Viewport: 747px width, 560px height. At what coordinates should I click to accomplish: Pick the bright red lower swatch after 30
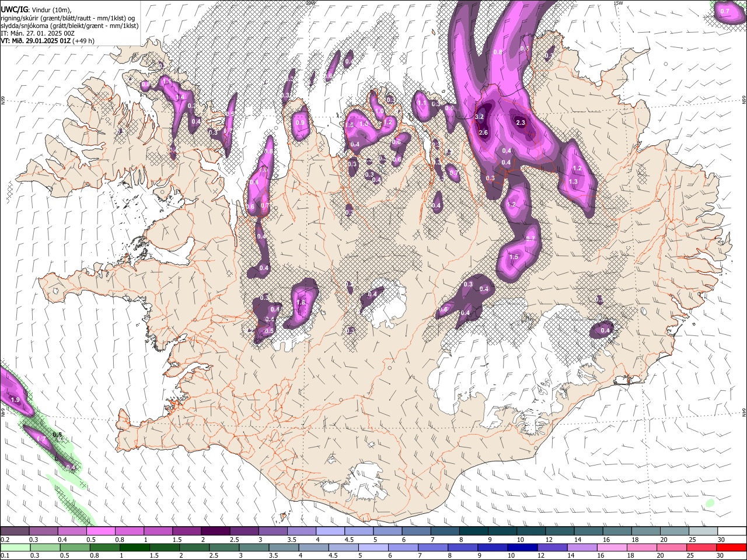click(732, 547)
